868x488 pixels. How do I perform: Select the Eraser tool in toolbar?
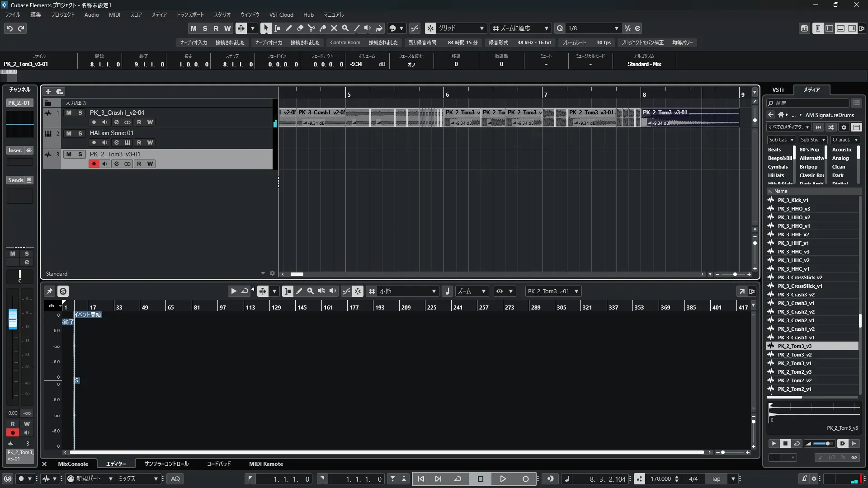(x=300, y=28)
